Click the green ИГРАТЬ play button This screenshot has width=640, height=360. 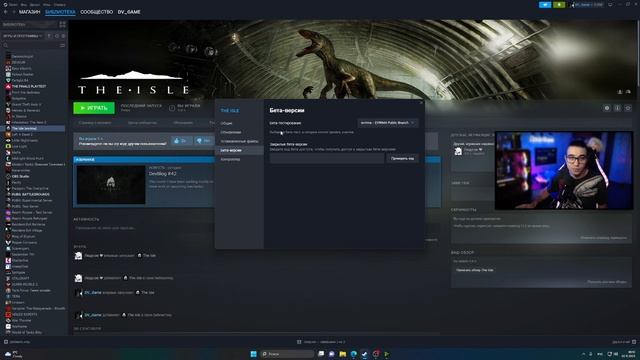(94, 108)
